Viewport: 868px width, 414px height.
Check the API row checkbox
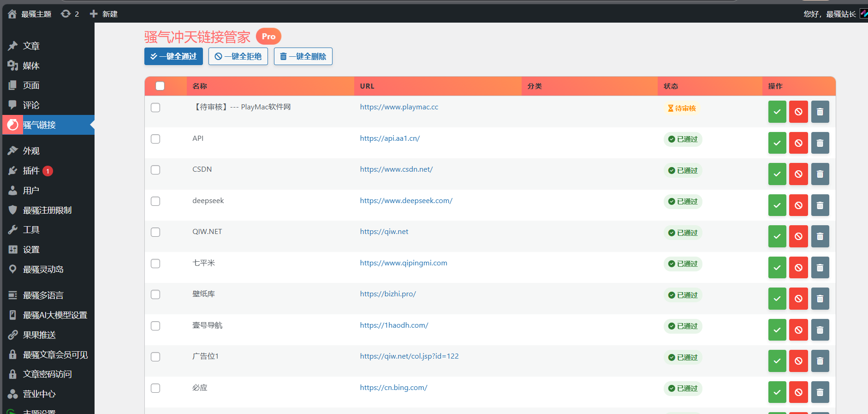[x=155, y=139]
